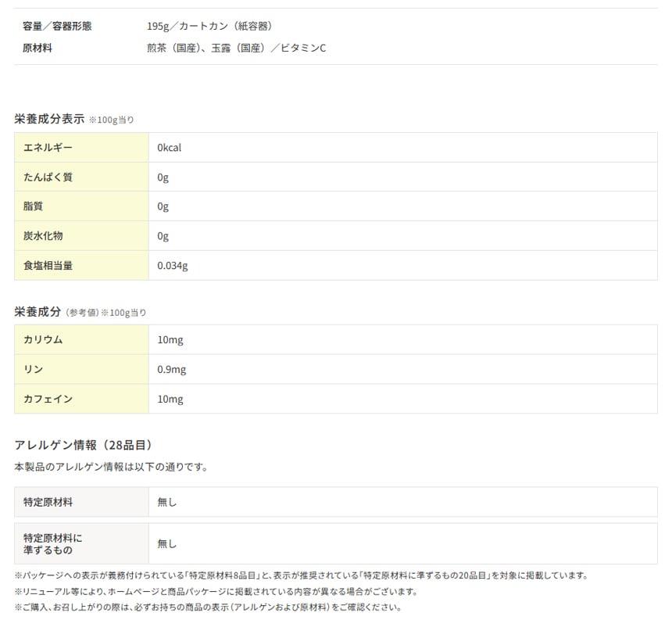Click the 特定原材料 row header
Screen dimensions: 672x638
(48, 502)
